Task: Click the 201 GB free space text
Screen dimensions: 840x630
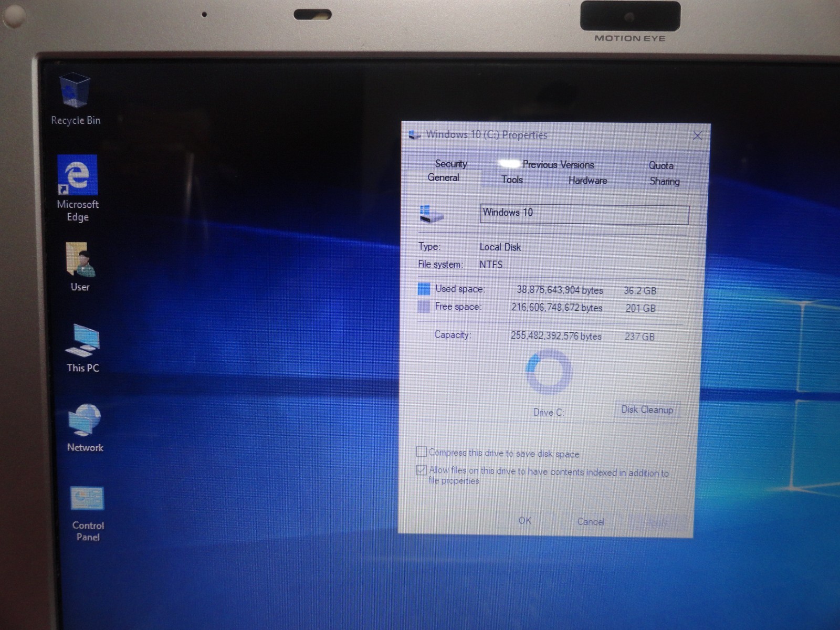Action: (640, 308)
